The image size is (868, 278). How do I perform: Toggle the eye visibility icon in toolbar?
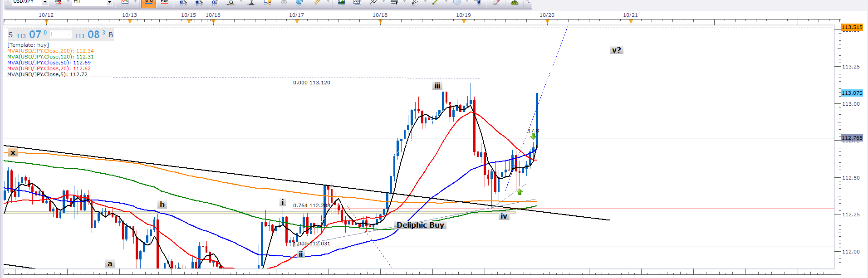(x=284, y=2)
